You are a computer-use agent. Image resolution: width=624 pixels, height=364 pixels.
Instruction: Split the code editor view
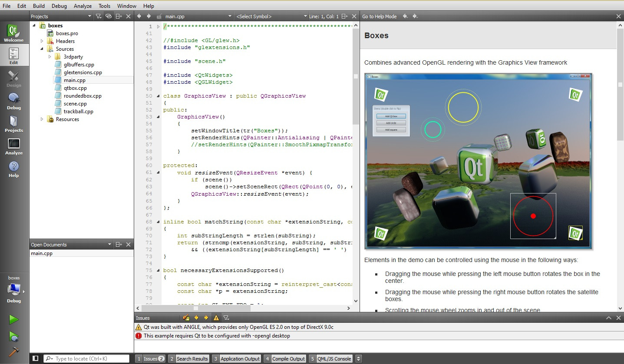pyautogui.click(x=345, y=16)
